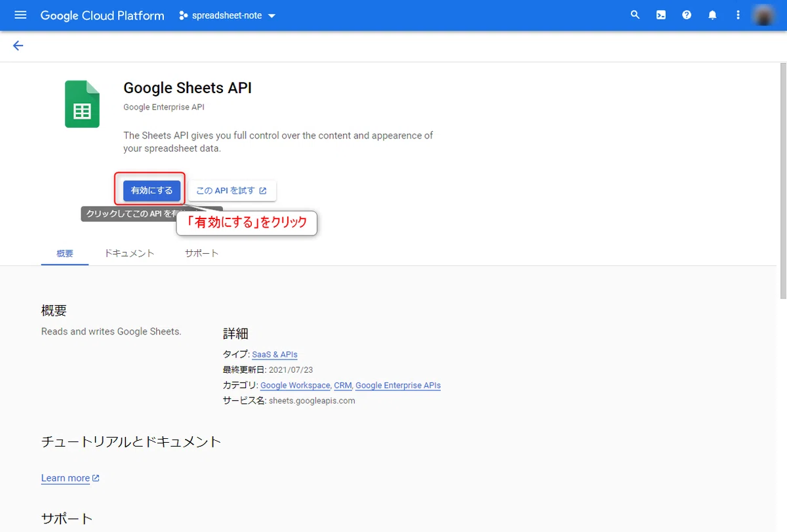Open the SaaS & APIs link
Screen dimensions: 787x532
click(275, 354)
